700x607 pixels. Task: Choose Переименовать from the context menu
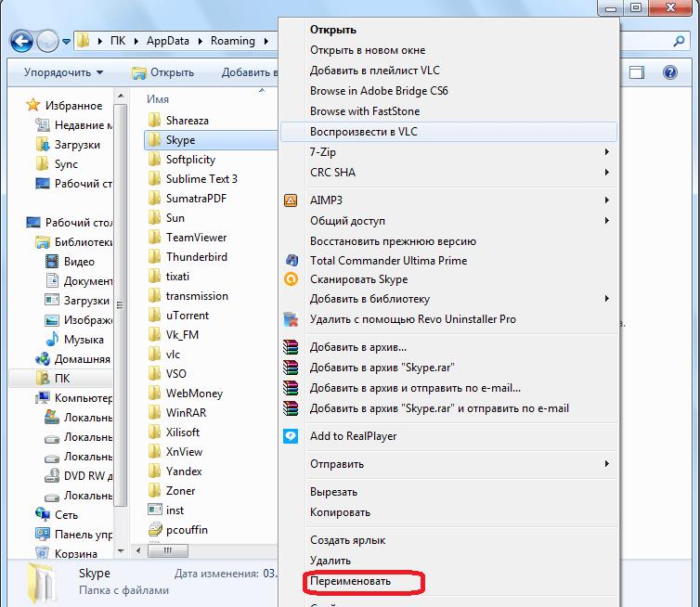coord(350,581)
